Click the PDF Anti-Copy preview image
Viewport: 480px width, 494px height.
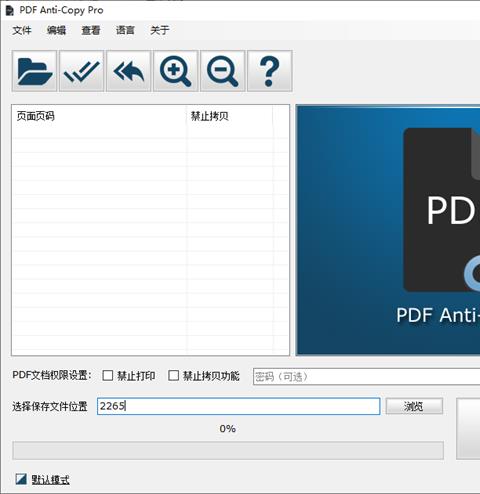[x=388, y=230]
